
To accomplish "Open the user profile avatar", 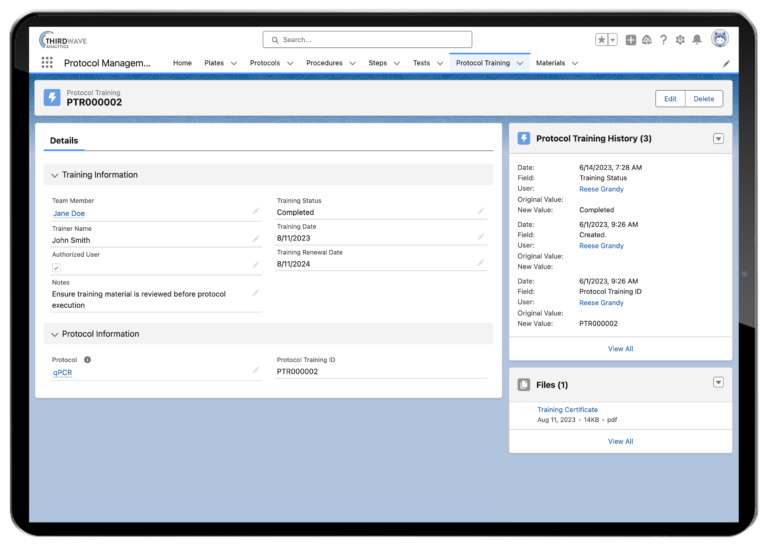I will [x=720, y=39].
